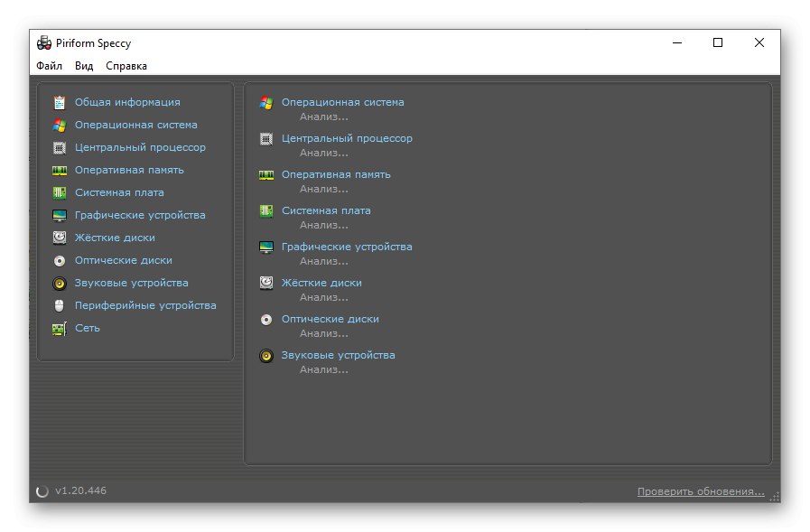Click the Общая информация clipboard icon
810x532 pixels.
[60, 102]
